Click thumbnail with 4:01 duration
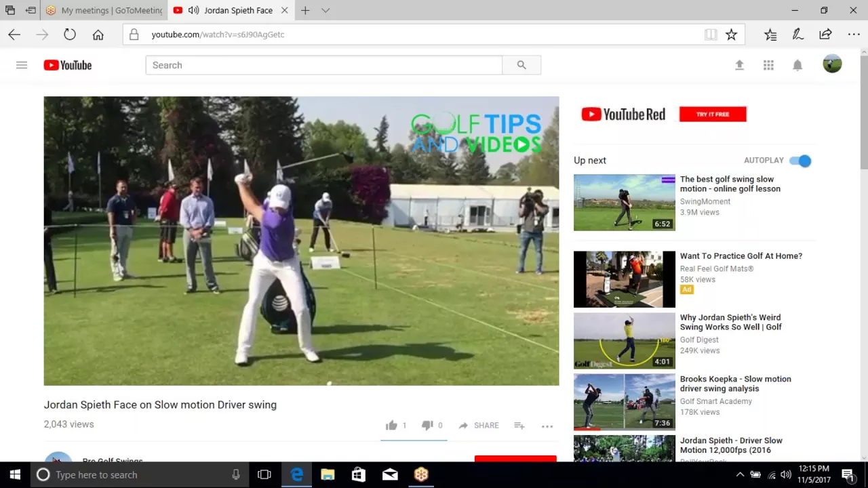The image size is (868, 488). click(625, 340)
